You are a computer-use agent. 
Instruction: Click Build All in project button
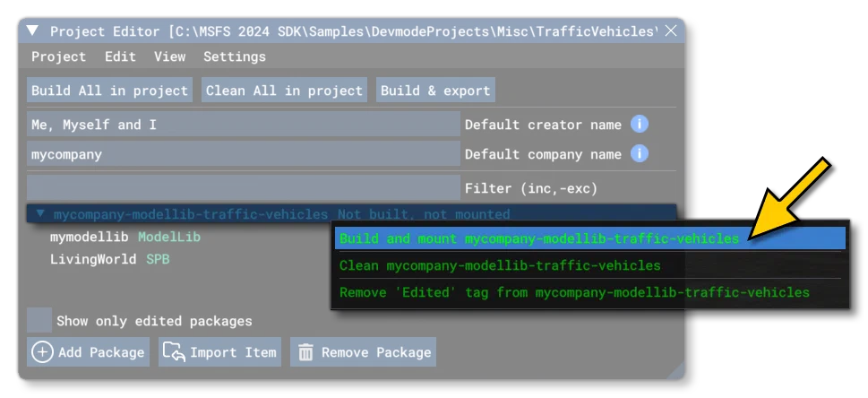[x=109, y=91]
